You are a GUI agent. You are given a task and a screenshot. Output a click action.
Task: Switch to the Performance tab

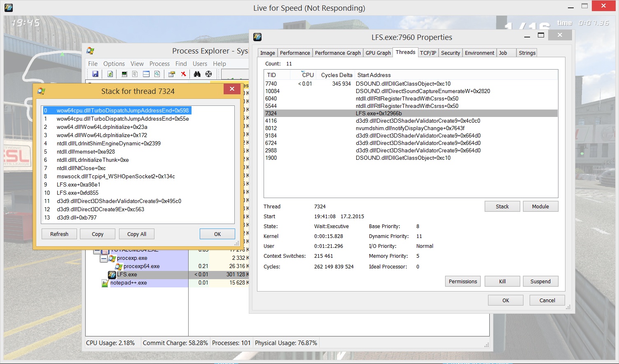[x=295, y=53]
